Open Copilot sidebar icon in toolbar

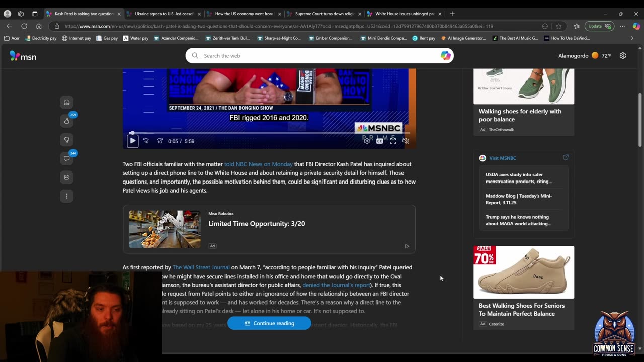[636, 26]
